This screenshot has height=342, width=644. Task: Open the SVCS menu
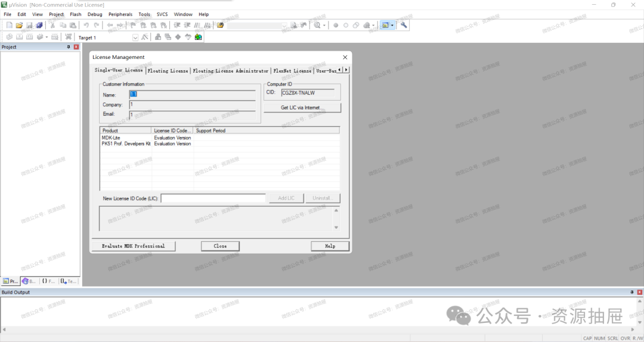click(162, 14)
